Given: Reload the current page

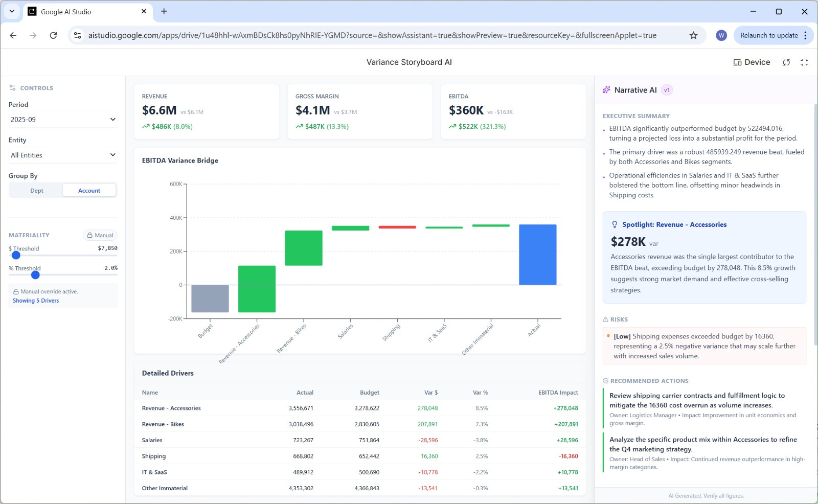Looking at the screenshot, I should 53,35.
